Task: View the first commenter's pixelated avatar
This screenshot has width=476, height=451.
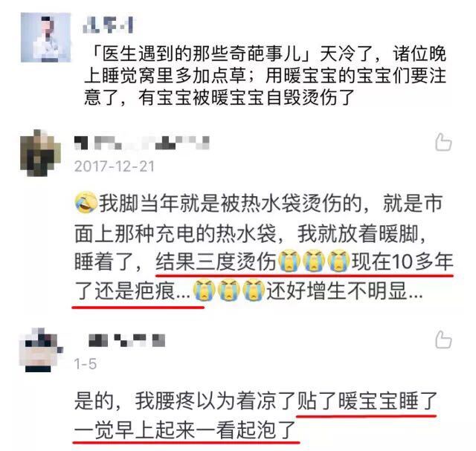Action: pos(40,153)
